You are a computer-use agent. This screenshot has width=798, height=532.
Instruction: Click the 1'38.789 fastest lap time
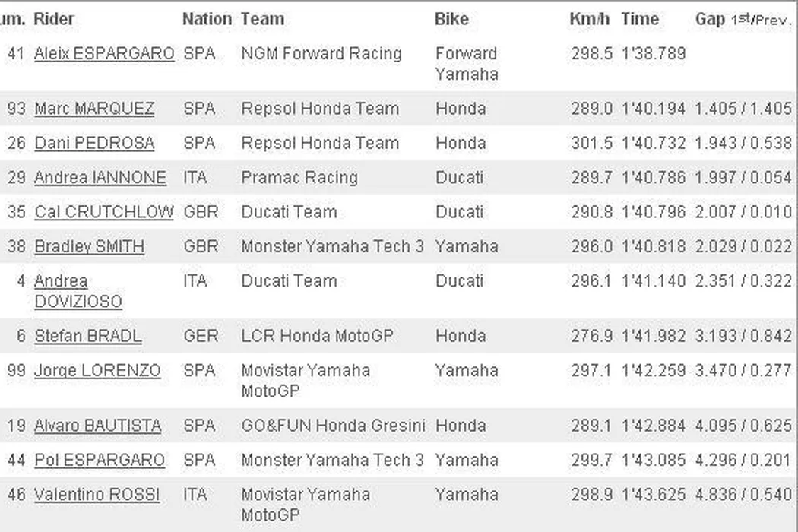coord(654,54)
